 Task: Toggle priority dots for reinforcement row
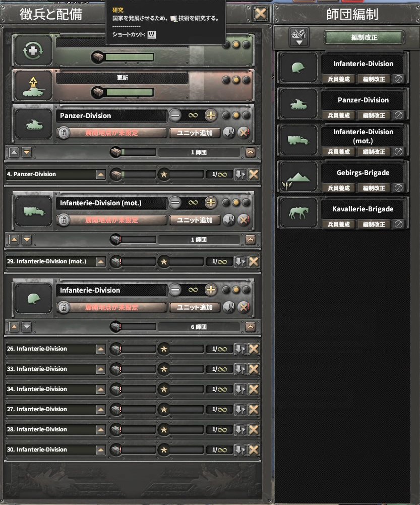236,44
